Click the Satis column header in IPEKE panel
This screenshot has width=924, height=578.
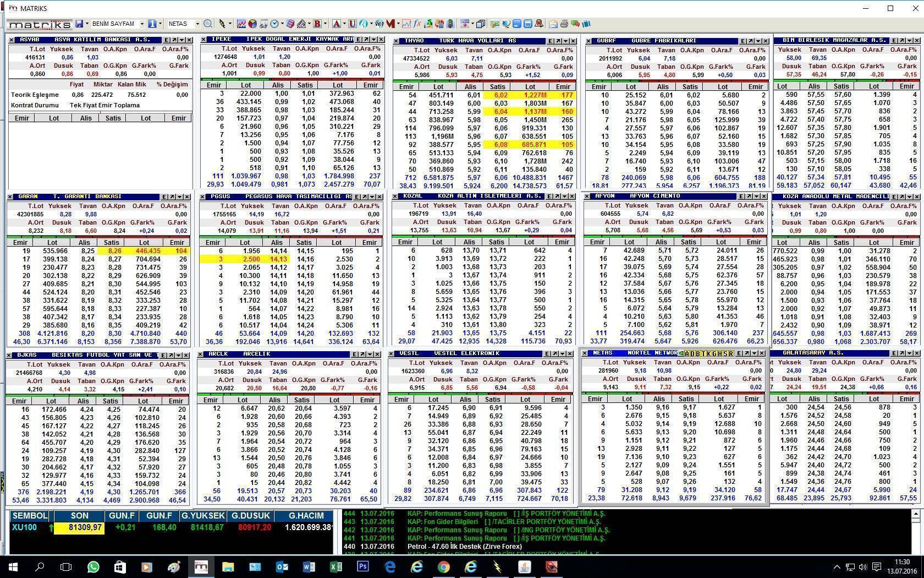(x=305, y=85)
